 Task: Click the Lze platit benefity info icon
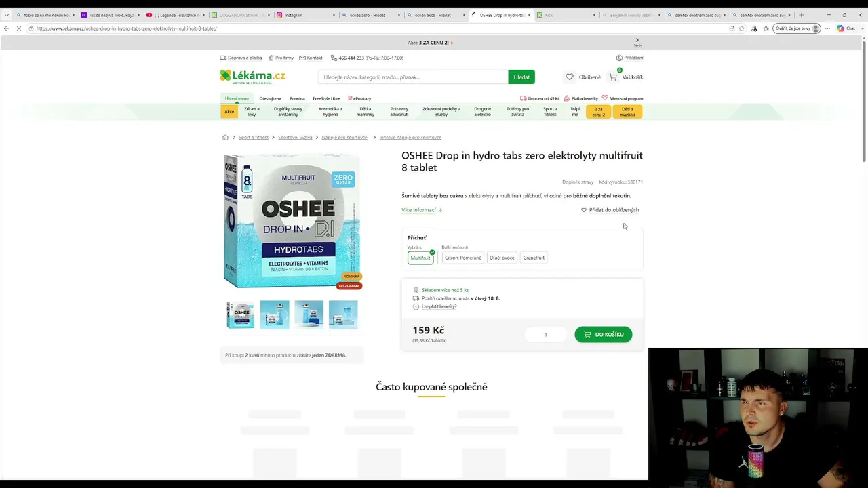tap(416, 307)
